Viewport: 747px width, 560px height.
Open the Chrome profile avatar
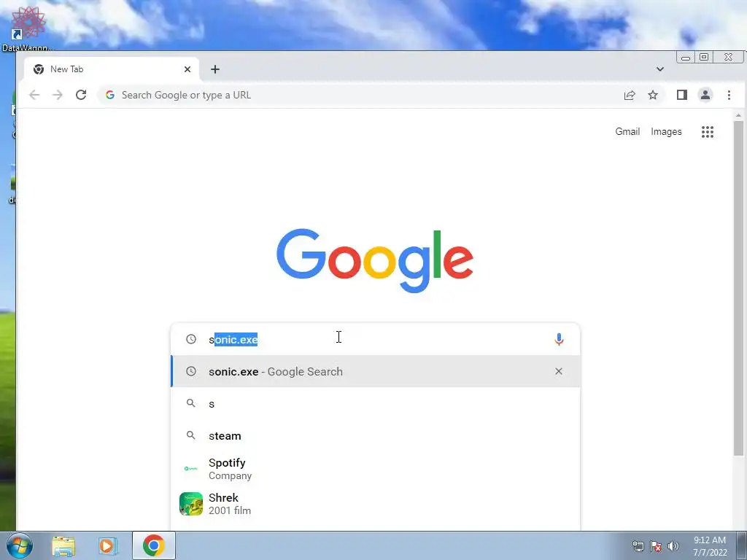coord(705,95)
